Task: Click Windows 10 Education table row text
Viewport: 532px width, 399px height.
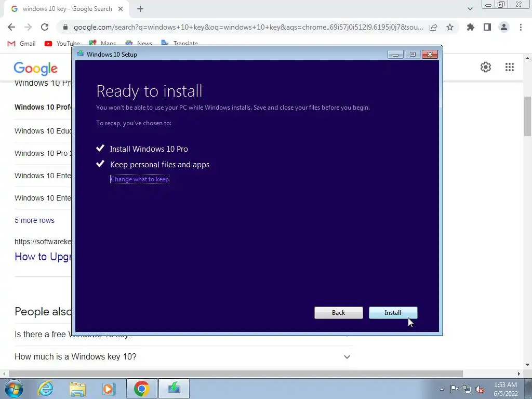Action: [43, 131]
